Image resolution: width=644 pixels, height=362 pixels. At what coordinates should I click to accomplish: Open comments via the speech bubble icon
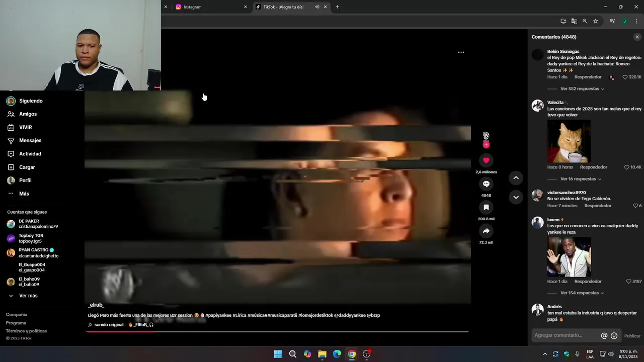486,184
